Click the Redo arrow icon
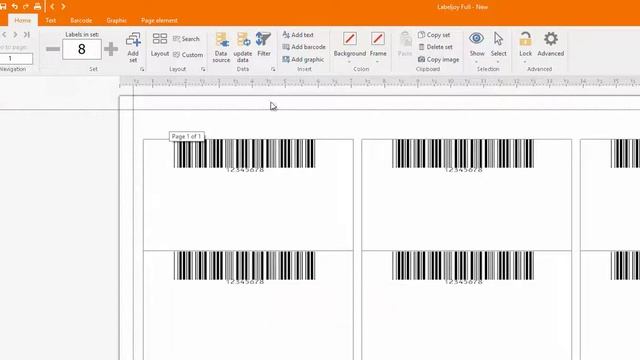 [26, 7]
